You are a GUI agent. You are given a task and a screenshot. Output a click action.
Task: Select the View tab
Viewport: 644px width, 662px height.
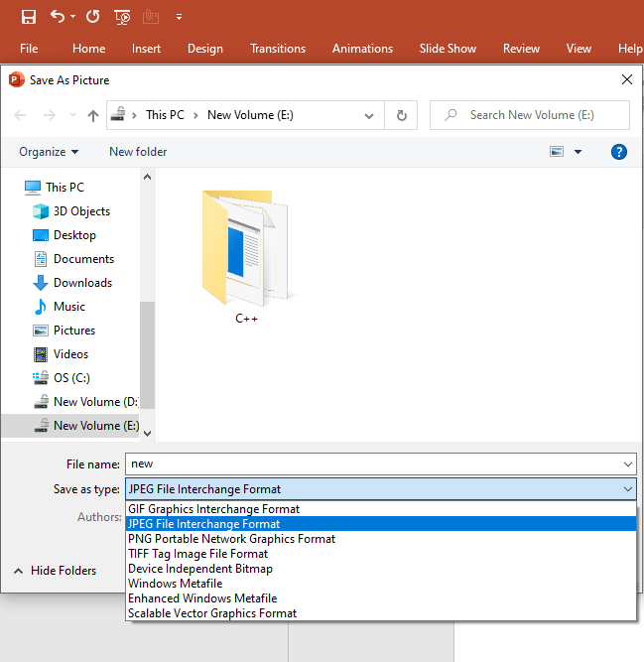click(x=579, y=49)
